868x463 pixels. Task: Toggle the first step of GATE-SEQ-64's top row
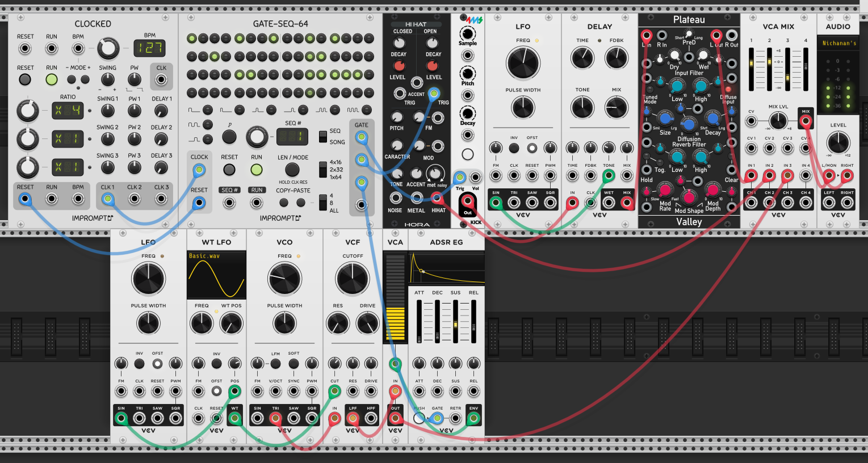coord(192,39)
